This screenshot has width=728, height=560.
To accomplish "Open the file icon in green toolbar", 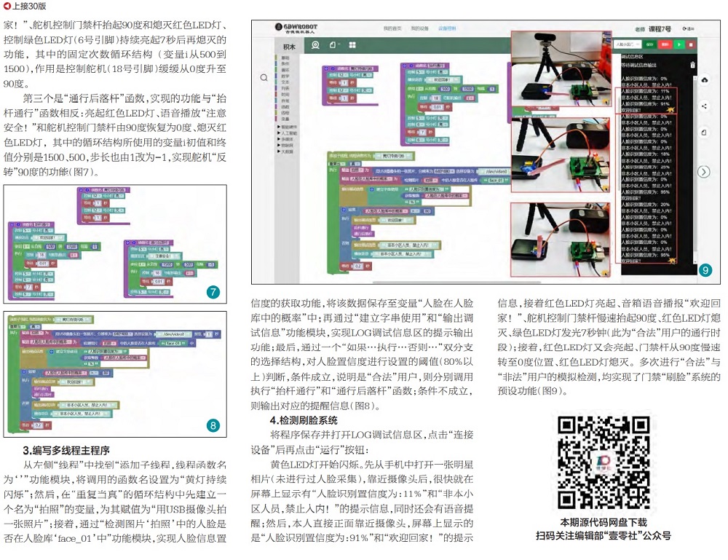I will 333,45.
